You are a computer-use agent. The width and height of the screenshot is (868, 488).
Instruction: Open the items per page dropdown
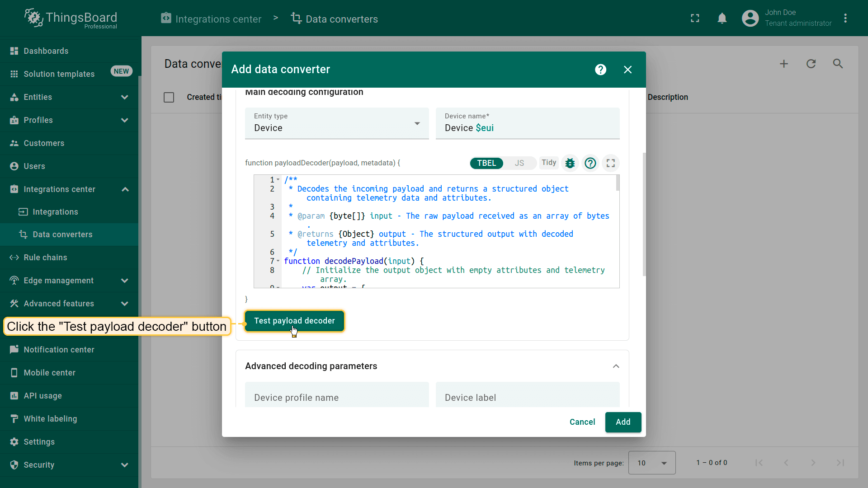[x=651, y=463]
